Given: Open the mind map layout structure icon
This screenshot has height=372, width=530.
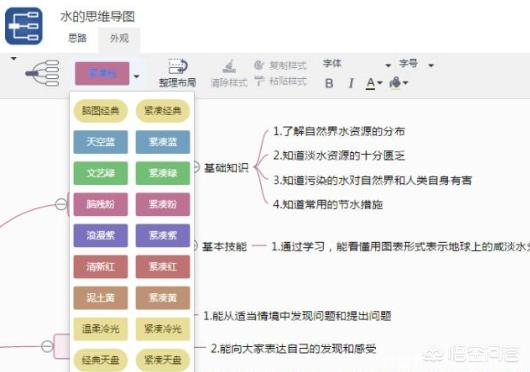Looking at the screenshot, I should pyautogui.click(x=43, y=73).
